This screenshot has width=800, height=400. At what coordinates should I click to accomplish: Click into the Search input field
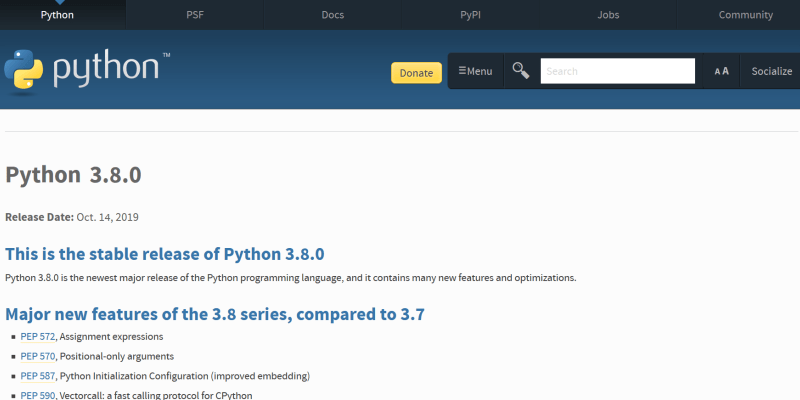[617, 71]
